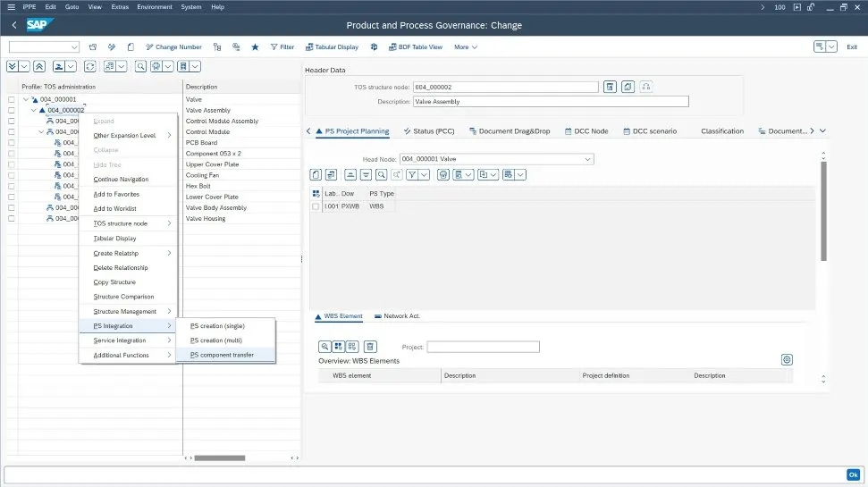Click the refresh icon above the tree
The width and height of the screenshot is (868, 487).
90,66
